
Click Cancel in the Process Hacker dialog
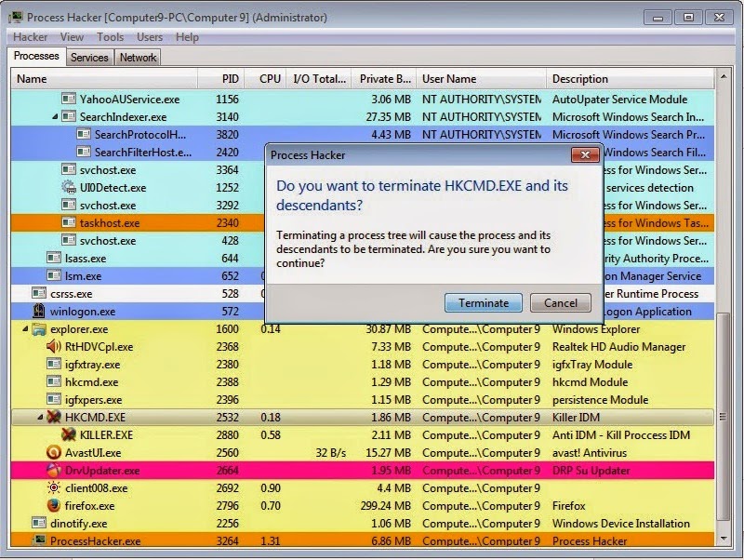[x=561, y=302]
